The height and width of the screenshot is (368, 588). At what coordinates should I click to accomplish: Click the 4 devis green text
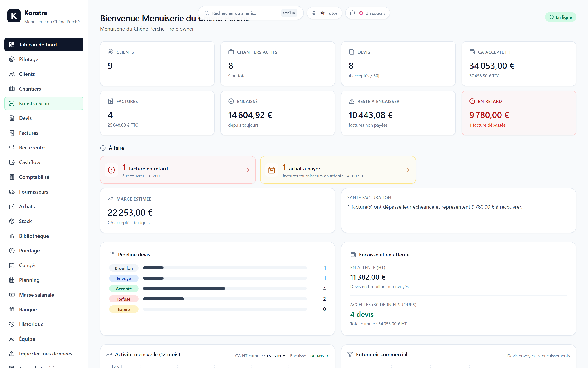pos(362,314)
